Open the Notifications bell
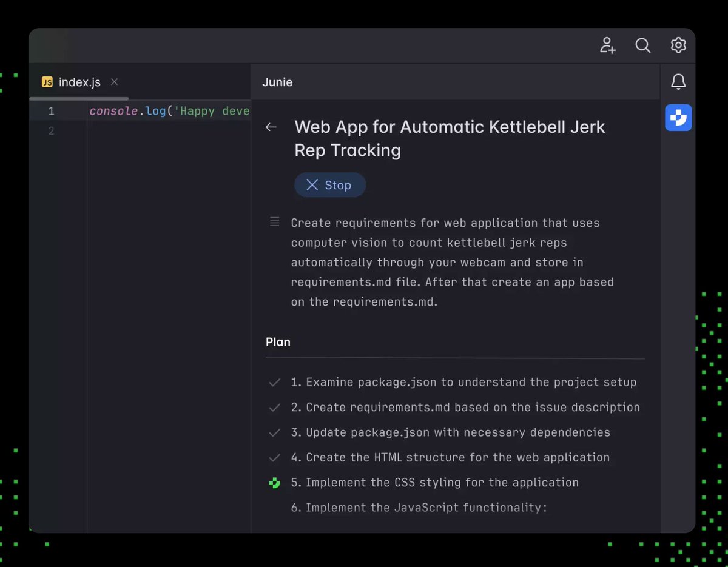This screenshot has height=567, width=728. 678,81
